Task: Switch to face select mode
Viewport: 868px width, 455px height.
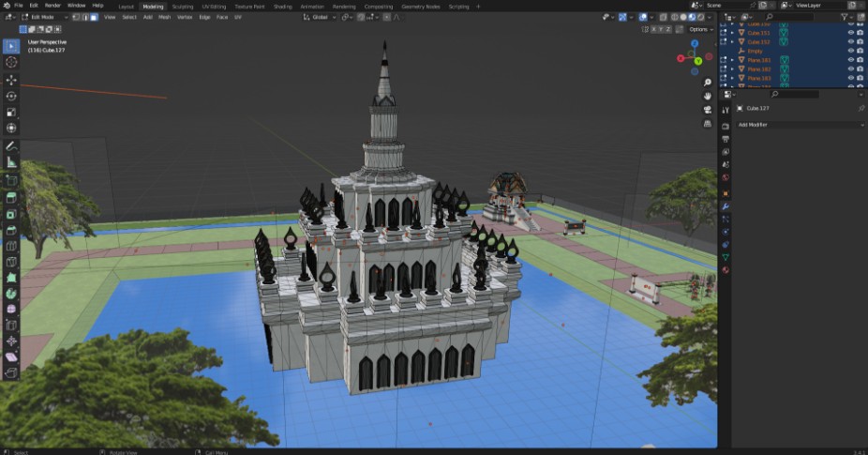Action: coord(94,17)
